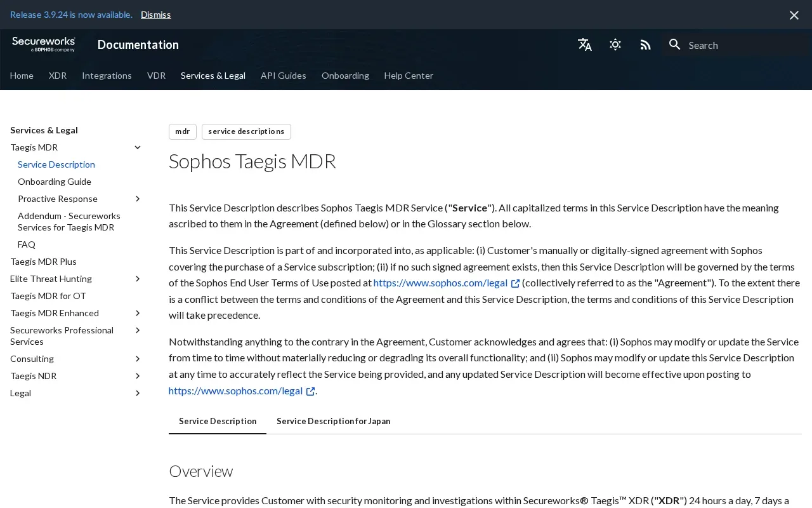Open the Onboarding Guide sidebar link

[x=55, y=182]
